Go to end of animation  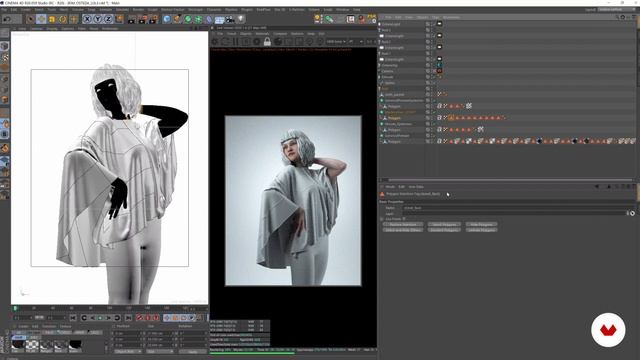point(128,318)
